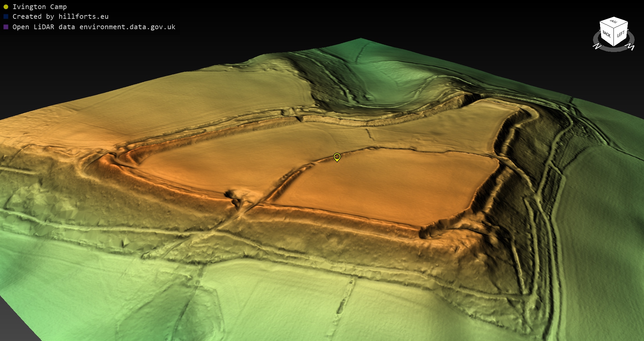The width and height of the screenshot is (644, 341).
Task: Click the N compass letter
Action: (x=597, y=46)
